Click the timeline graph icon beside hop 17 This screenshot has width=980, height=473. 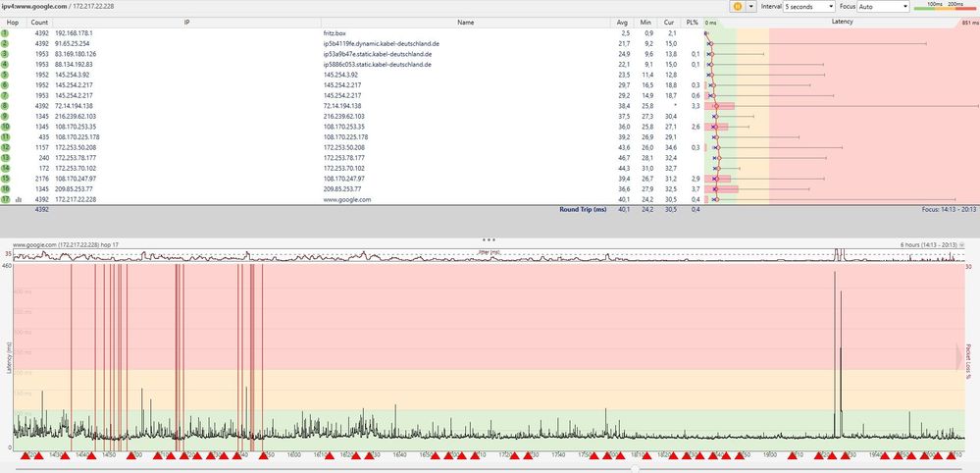pos(18,199)
